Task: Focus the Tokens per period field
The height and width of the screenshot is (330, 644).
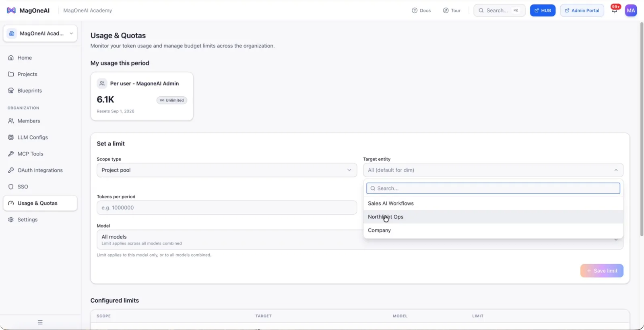Action: pyautogui.click(x=227, y=208)
